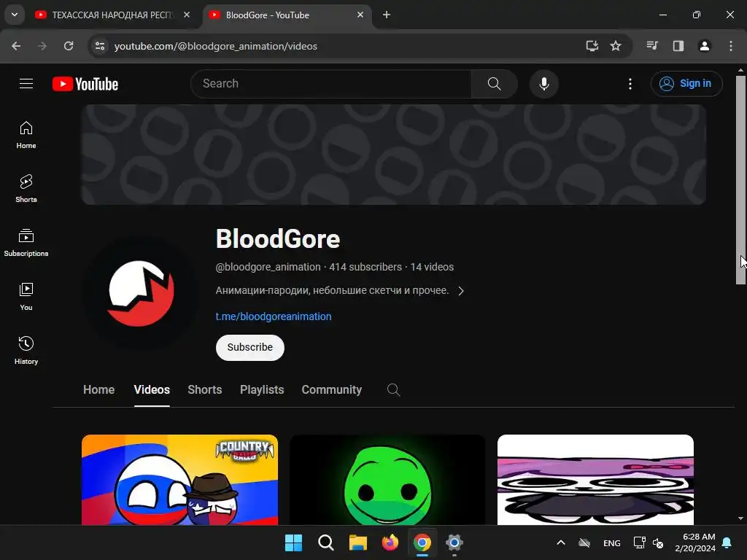Open Subscriptions in the left sidebar
747x560 pixels.
(x=26, y=242)
